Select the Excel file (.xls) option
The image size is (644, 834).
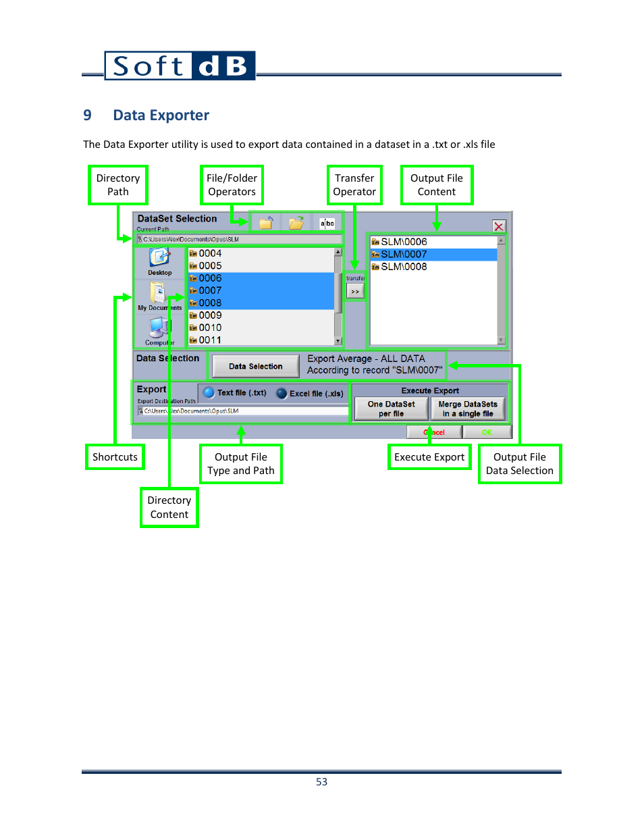(x=310, y=393)
